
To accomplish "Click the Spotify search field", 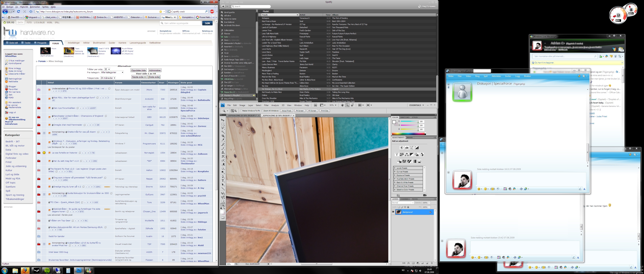I will [251, 7].
